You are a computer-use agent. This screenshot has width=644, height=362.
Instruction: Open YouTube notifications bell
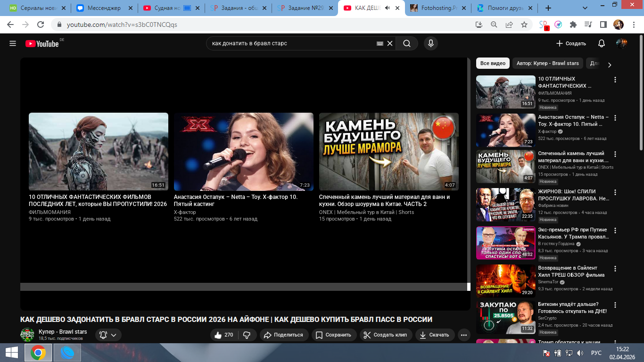tap(601, 43)
